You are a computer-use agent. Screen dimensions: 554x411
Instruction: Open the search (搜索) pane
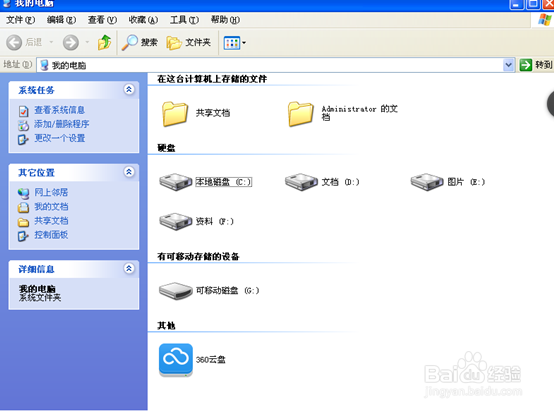[139, 42]
